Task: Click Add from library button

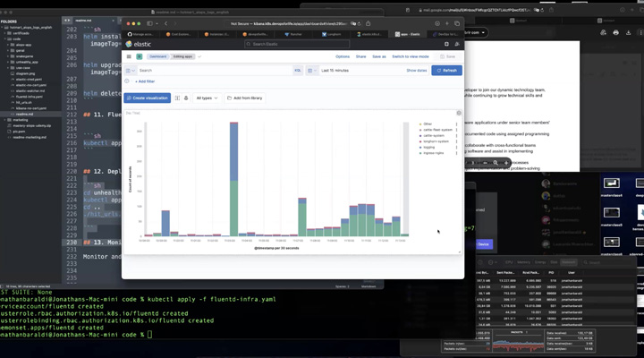Action: [245, 98]
